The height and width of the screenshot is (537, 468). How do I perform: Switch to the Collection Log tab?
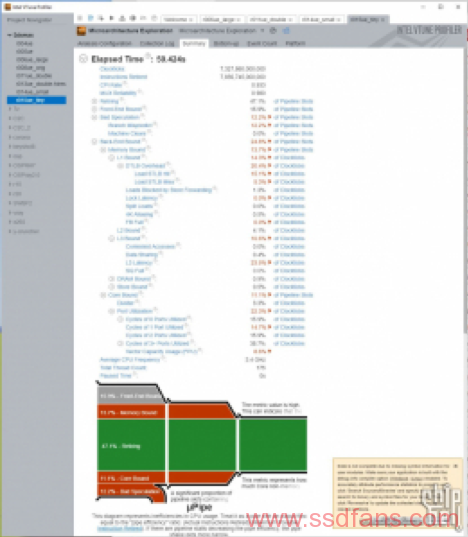coord(157,43)
